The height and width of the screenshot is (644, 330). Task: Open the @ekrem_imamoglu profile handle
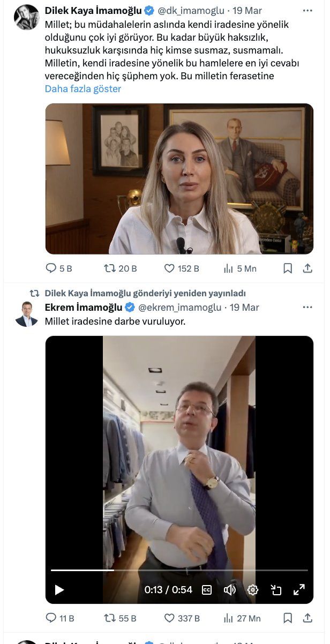179,308
